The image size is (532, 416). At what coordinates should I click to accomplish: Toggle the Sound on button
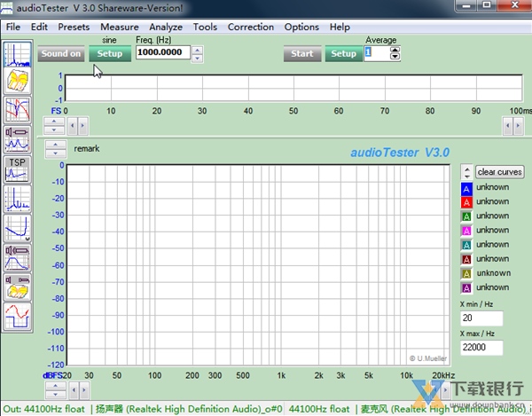click(61, 54)
